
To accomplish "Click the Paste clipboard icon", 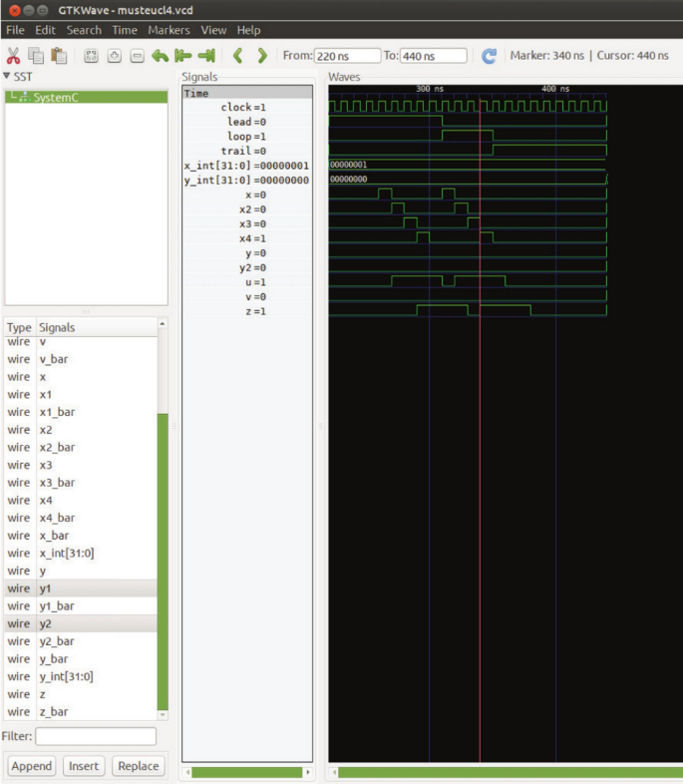I will [59, 56].
